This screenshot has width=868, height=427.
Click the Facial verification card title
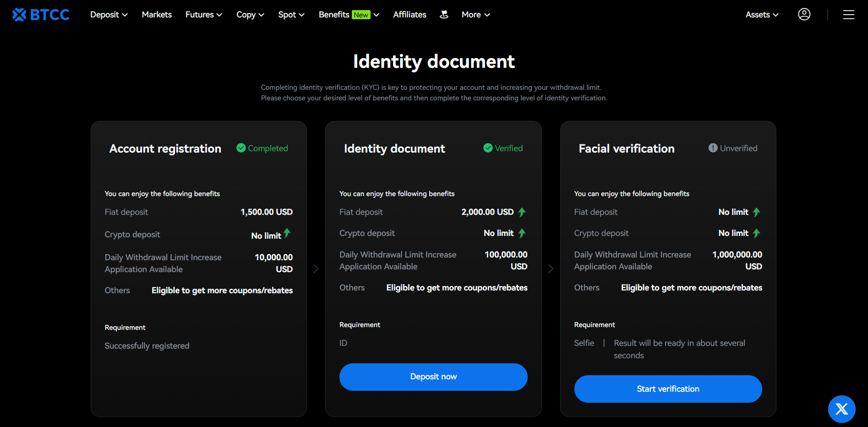tap(627, 149)
